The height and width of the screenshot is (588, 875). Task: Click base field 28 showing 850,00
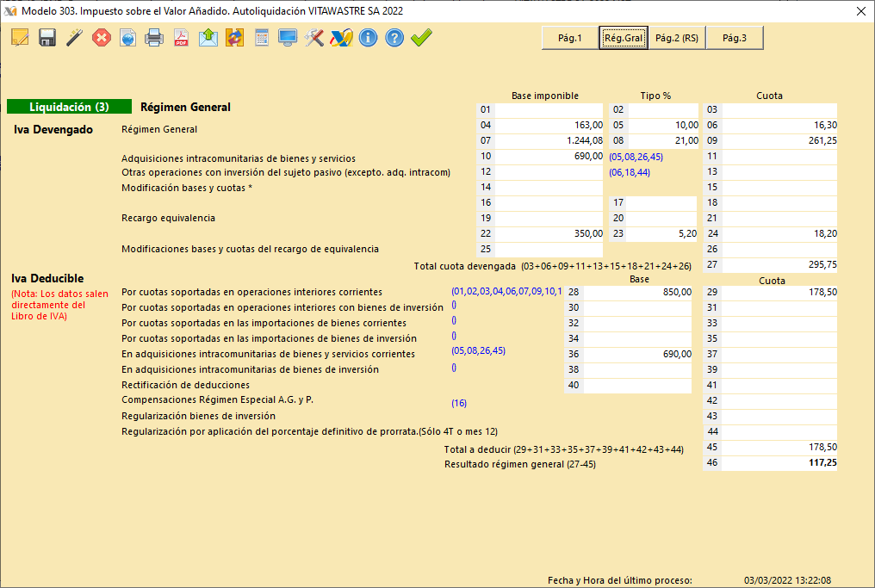tap(638, 293)
